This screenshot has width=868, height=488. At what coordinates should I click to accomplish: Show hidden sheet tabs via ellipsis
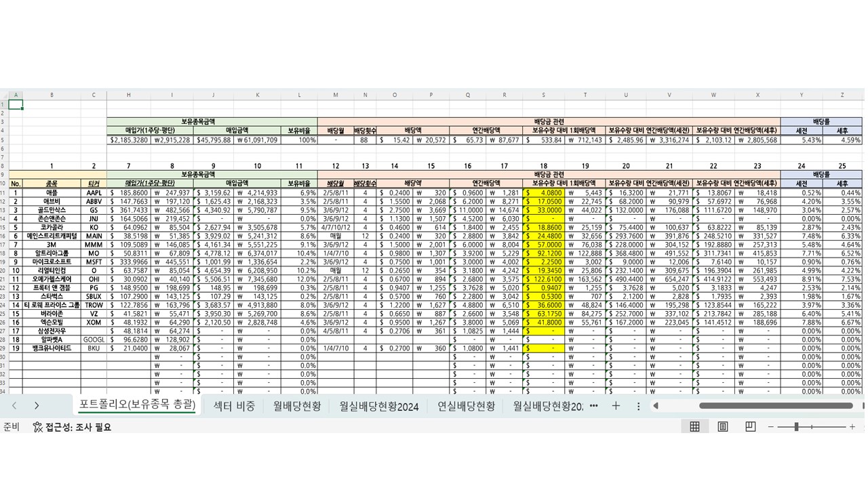point(594,406)
